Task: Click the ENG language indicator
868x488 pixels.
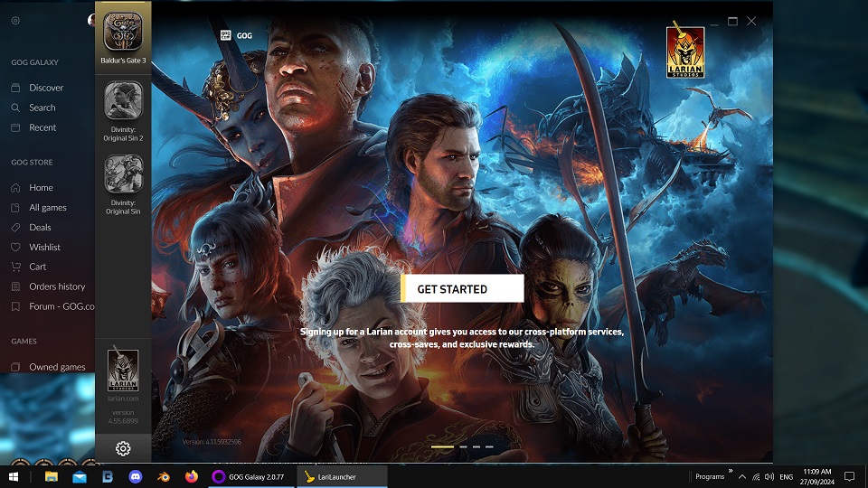Action: point(786,476)
